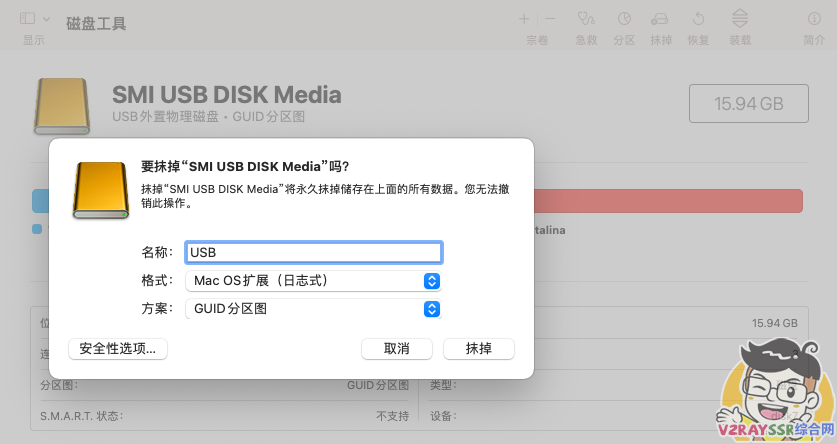Click the 15.94 GB capacity box
This screenshot has height=444, width=837.
click(749, 103)
